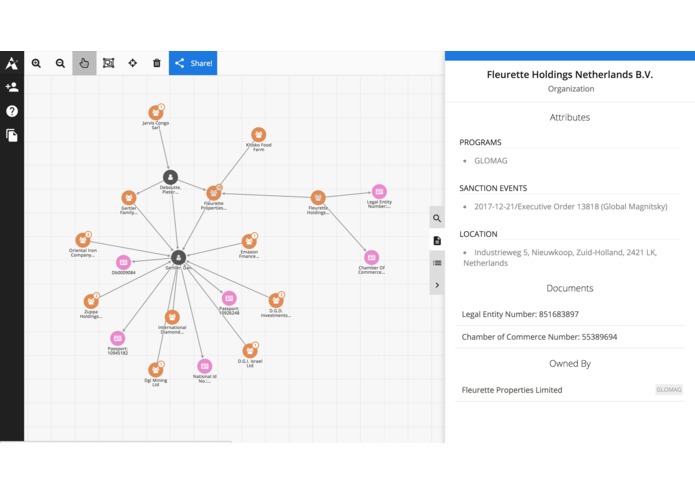Select the Kitoko Food Farm node
The width and height of the screenshot is (695, 494).
tap(258, 134)
